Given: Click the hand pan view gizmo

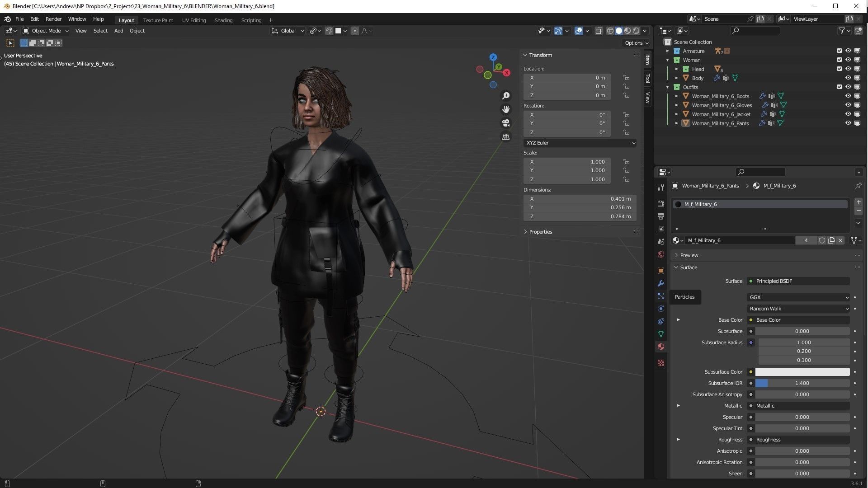Looking at the screenshot, I should pos(506,109).
